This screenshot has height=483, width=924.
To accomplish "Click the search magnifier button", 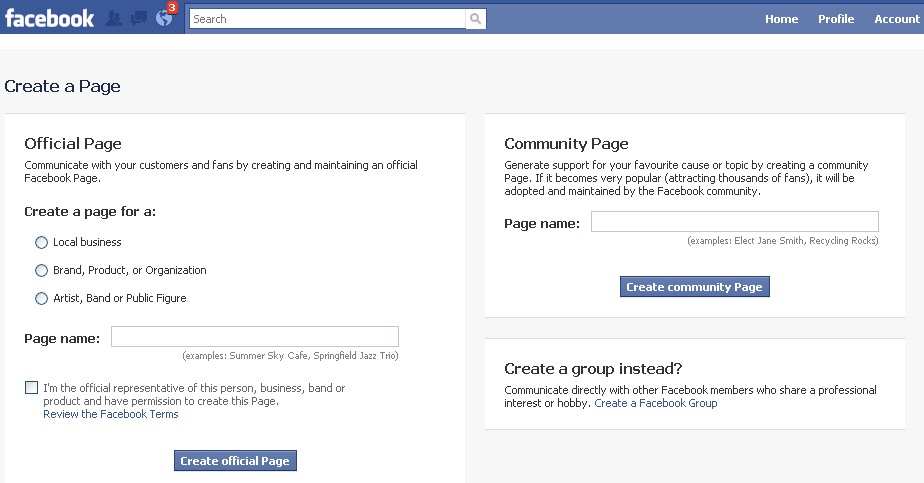I will point(476,19).
